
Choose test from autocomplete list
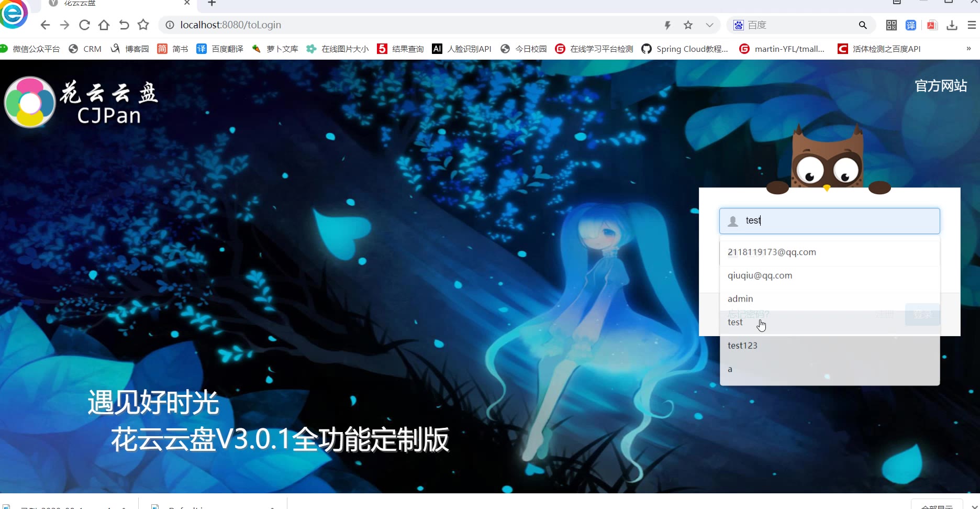830,322
